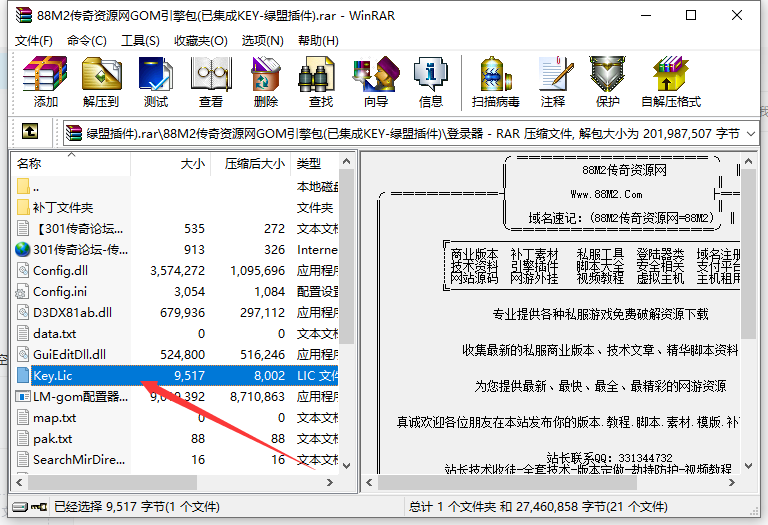Open the 收藏夹(O) menu
Image resolution: width=768 pixels, height=525 pixels.
pos(201,41)
